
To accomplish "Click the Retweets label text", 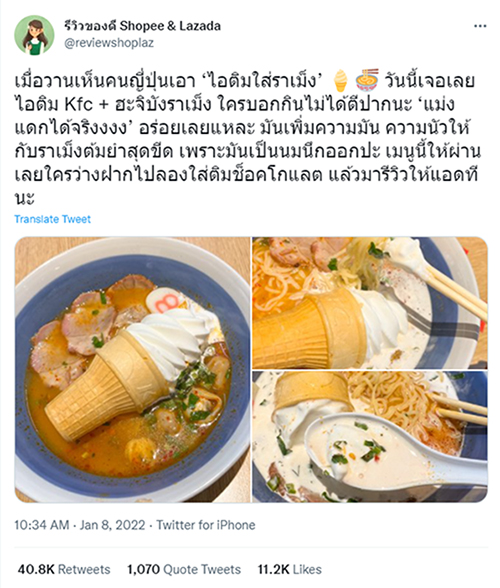I will pos(84,569).
